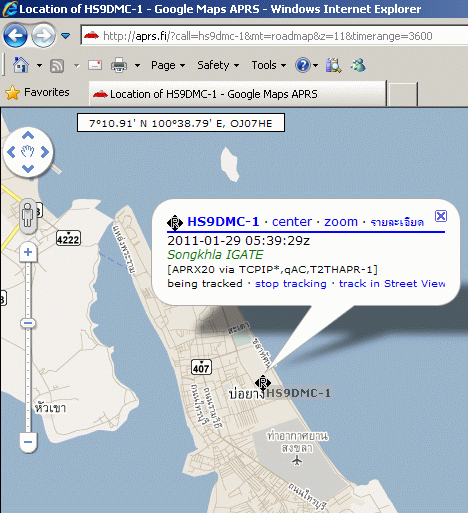
Task: Click the zoom link in the popup
Action: [x=341, y=221]
